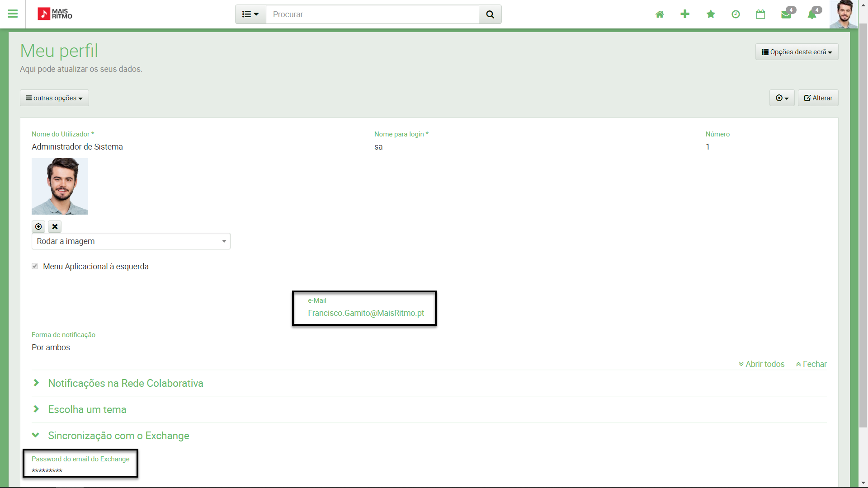
Task: Click the Administrador de Sistema name text
Action: coord(77,147)
